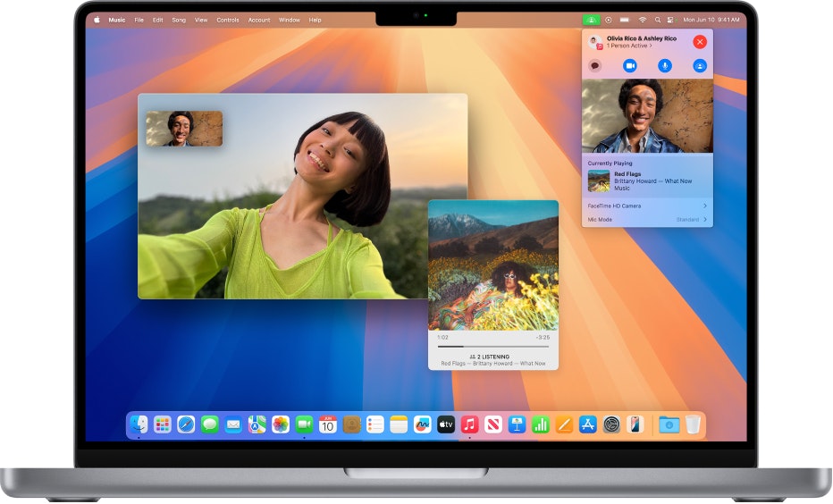The width and height of the screenshot is (833, 504).
Task: End the call with red X button
Action: pyautogui.click(x=700, y=42)
